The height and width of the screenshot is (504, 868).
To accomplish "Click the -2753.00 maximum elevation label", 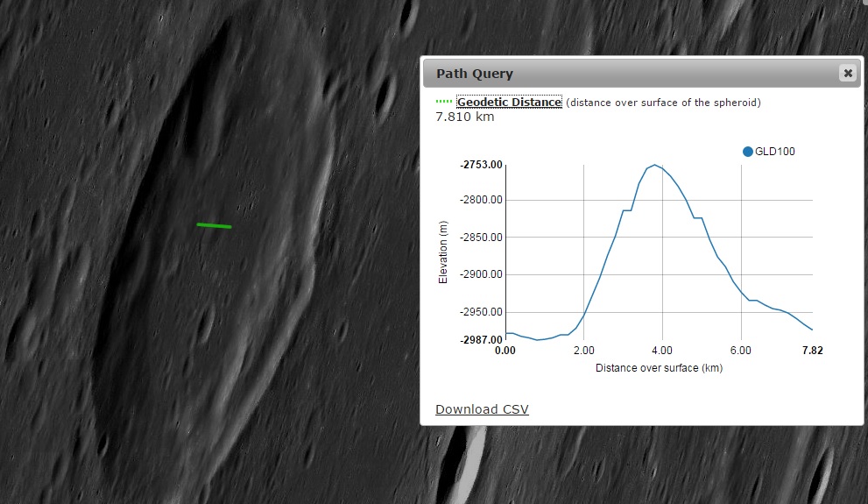I will 481,165.
